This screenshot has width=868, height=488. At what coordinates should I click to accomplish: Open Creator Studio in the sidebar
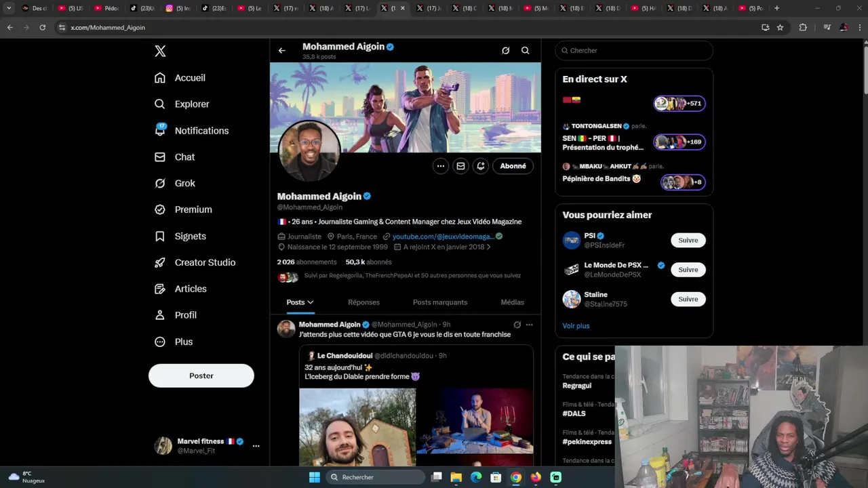point(195,263)
